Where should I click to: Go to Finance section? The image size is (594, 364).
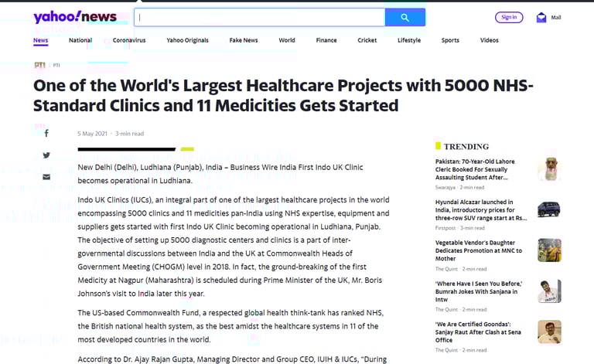click(326, 40)
